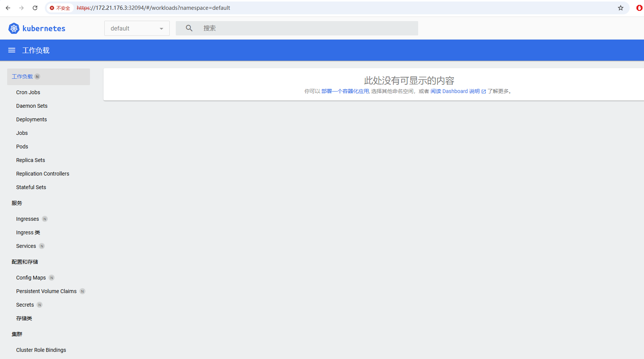The height and width of the screenshot is (359, 644).
Task: Click the search magnifier icon
Action: 189,28
